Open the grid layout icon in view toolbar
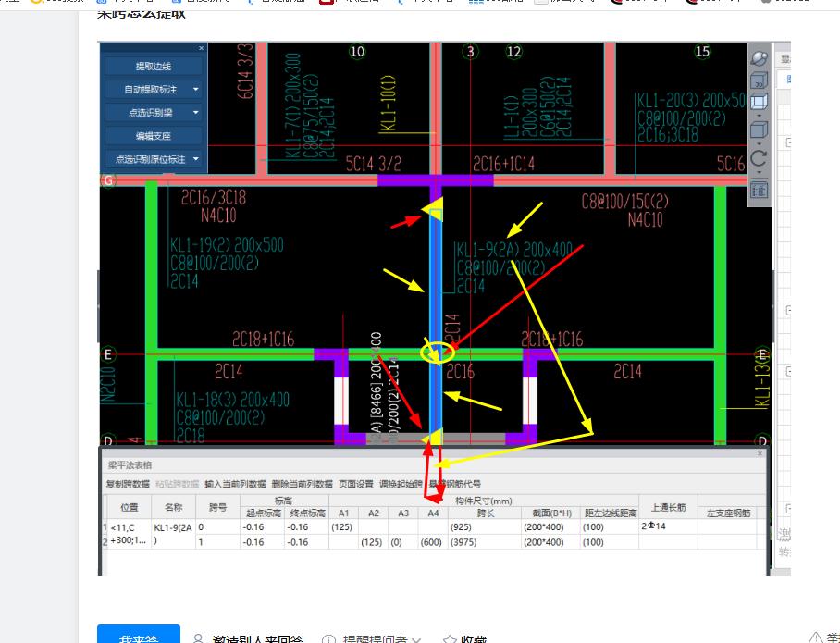 pos(760,191)
